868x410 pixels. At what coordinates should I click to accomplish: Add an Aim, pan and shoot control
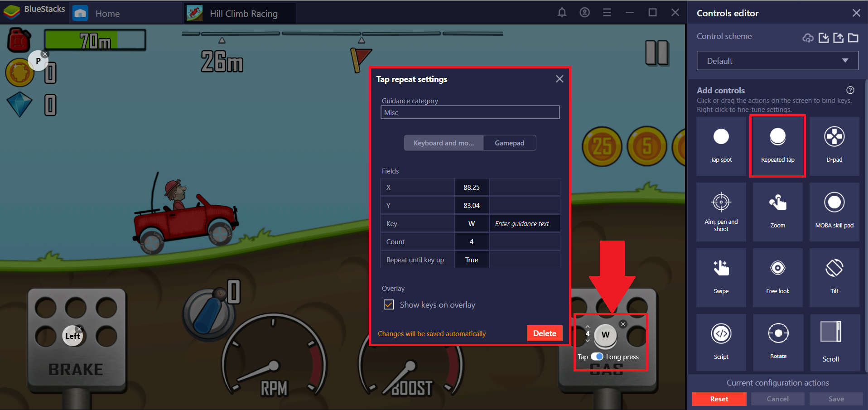click(721, 212)
